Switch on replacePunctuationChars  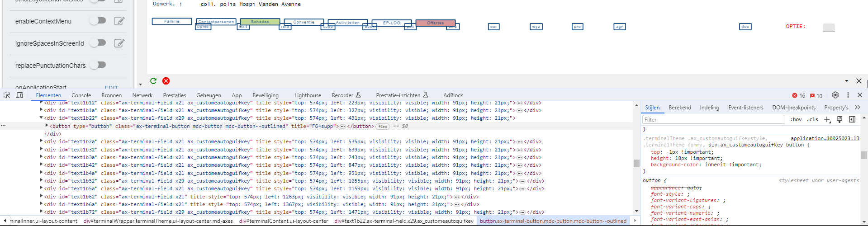click(x=98, y=65)
